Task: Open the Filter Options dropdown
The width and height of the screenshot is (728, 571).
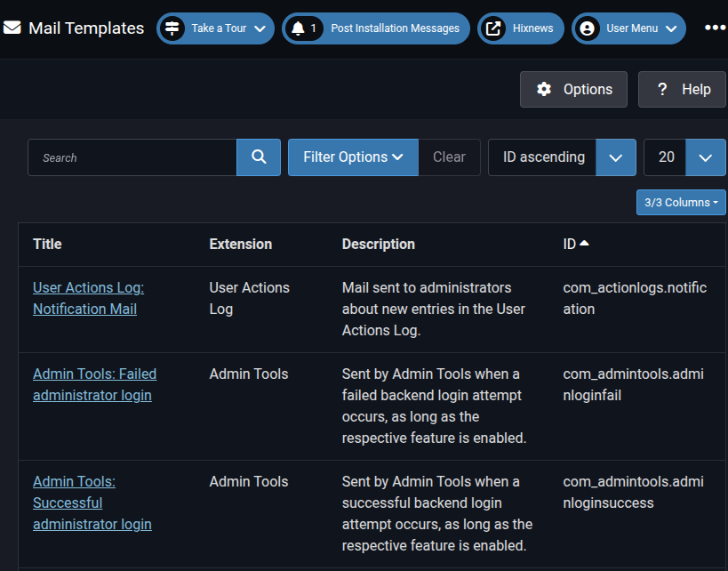Action: tap(352, 157)
